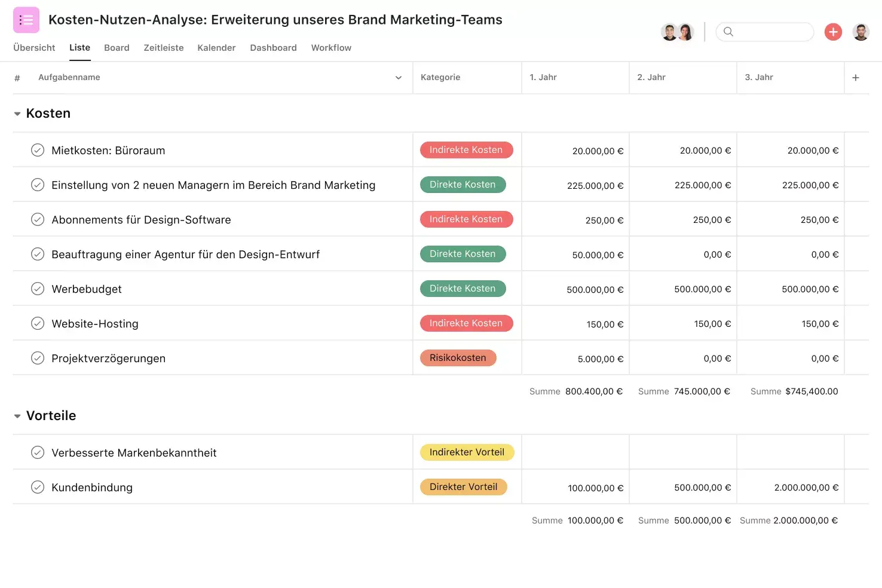Click the Summe 100.000,00 € total
Viewport: 882px width, 588px height.
point(577,520)
